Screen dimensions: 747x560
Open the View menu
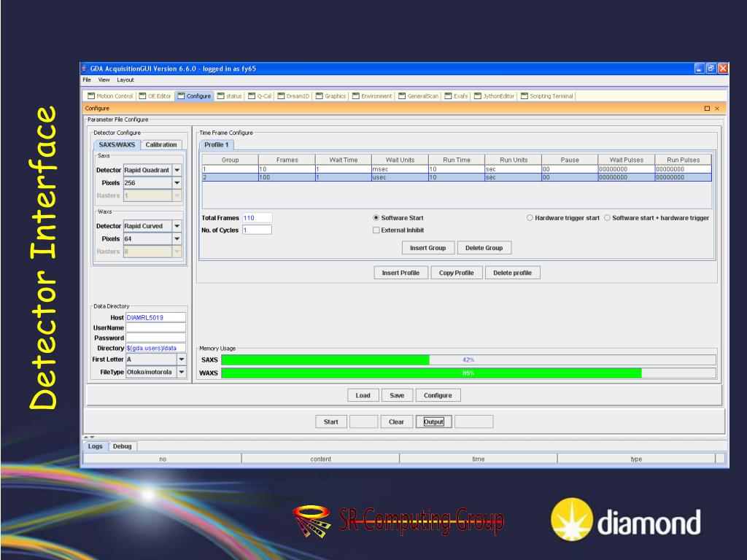click(104, 80)
